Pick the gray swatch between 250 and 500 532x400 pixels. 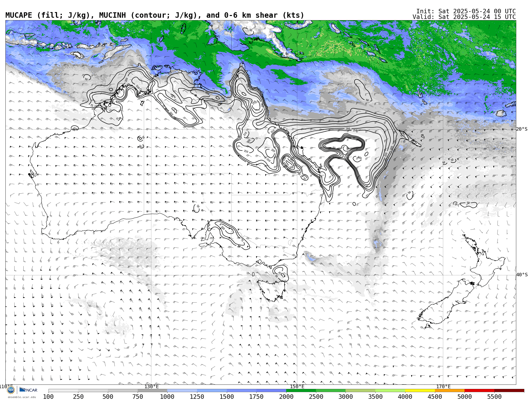point(93,391)
